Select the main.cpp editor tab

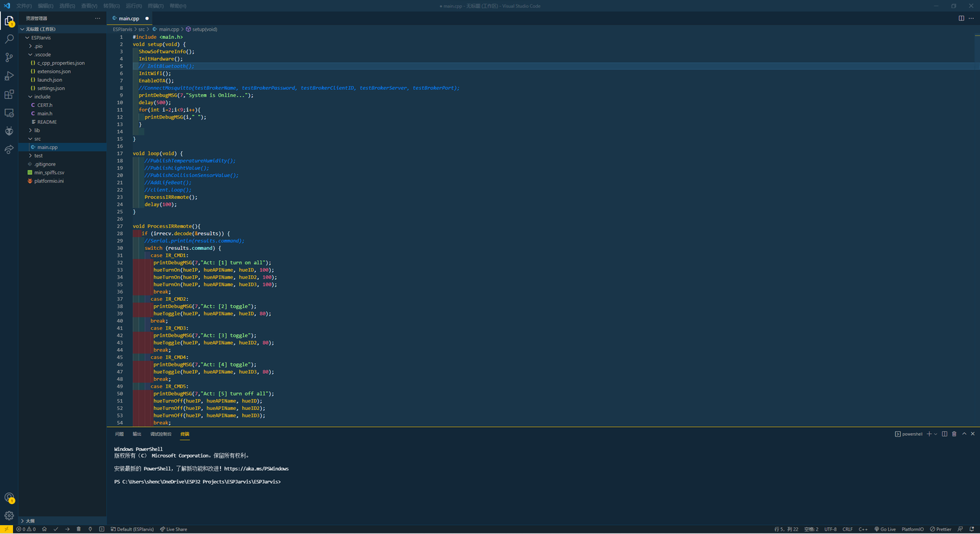tap(131, 18)
